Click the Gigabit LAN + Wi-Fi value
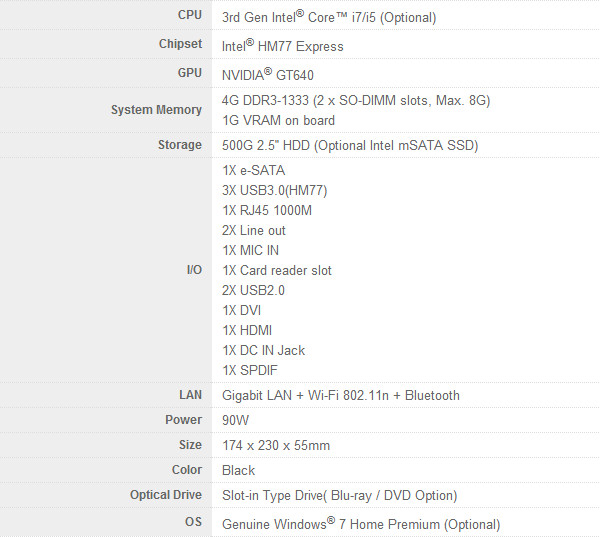Screen dimensions: 600x537 point(341,395)
